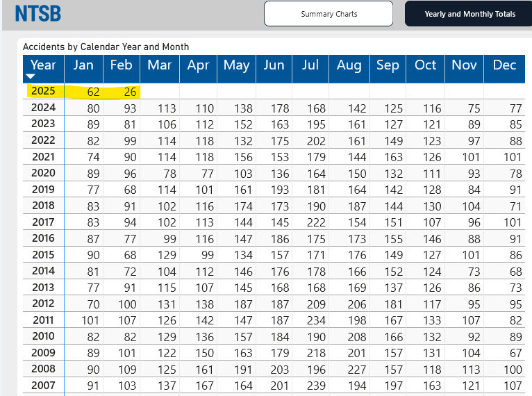532x396 pixels.
Task: Click the 2021 September value 163
Action: tap(394, 158)
